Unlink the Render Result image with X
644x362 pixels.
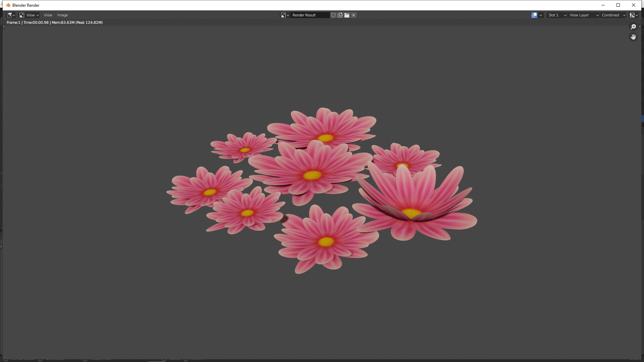(354, 15)
